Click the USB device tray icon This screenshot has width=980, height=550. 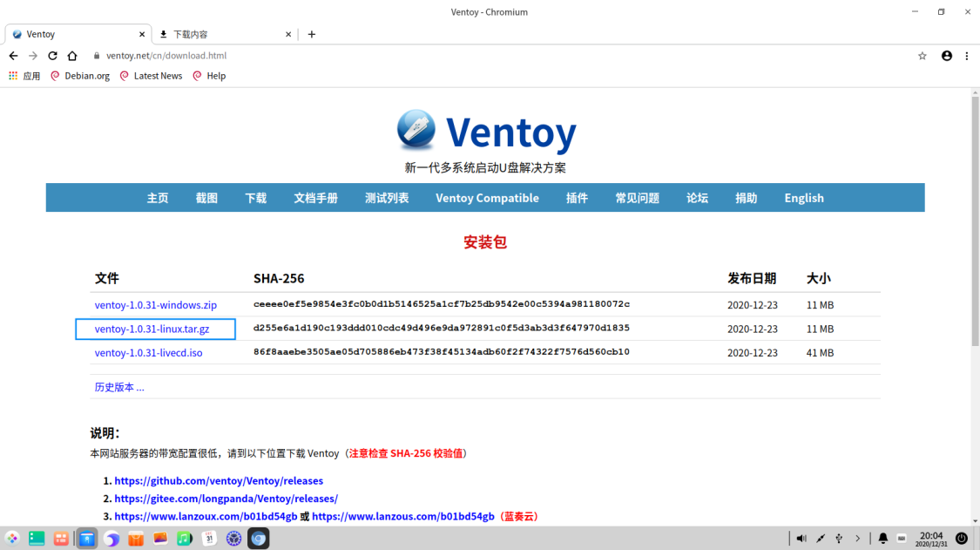point(839,538)
